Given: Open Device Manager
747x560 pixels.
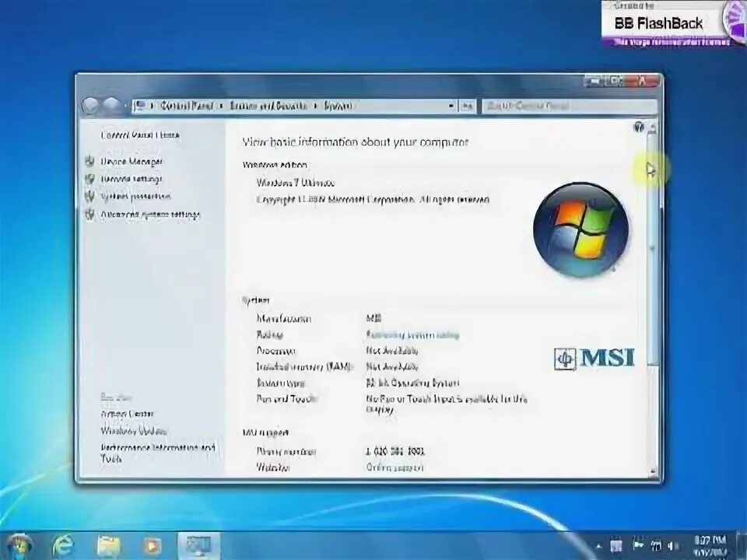Looking at the screenshot, I should click(132, 162).
